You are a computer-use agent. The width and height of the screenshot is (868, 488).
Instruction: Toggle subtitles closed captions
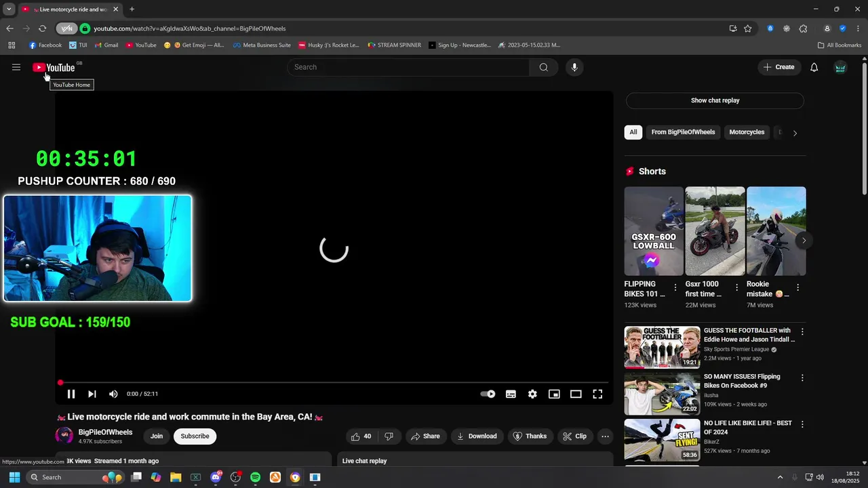511,394
